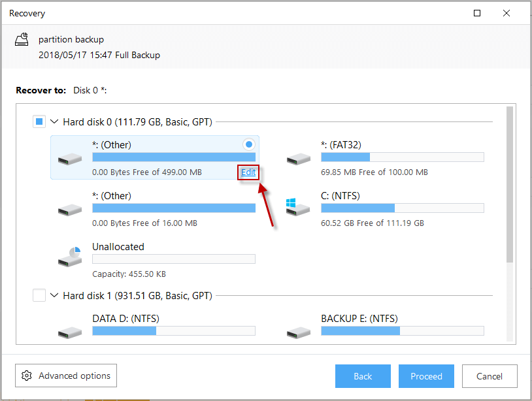Cancel the recovery dialog
532x401 pixels.
coord(490,376)
